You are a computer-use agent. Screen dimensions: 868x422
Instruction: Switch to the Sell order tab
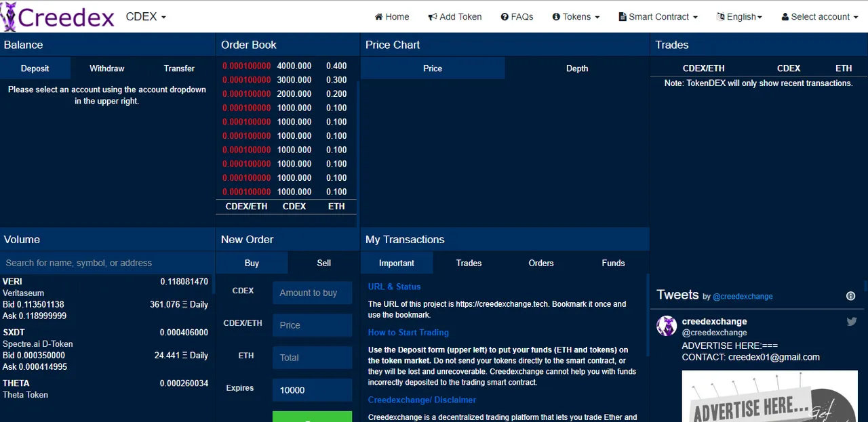pos(324,263)
